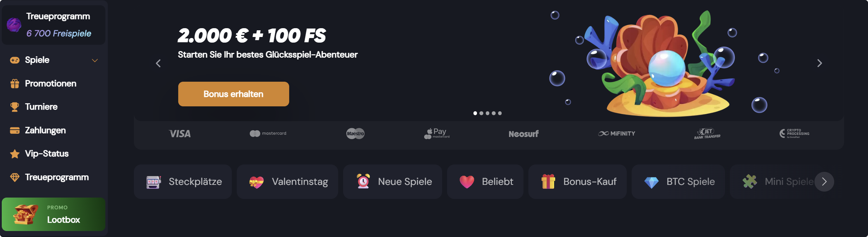Click the Jet Bank Transfer logo
Screen dimensions: 868x237
point(707,133)
